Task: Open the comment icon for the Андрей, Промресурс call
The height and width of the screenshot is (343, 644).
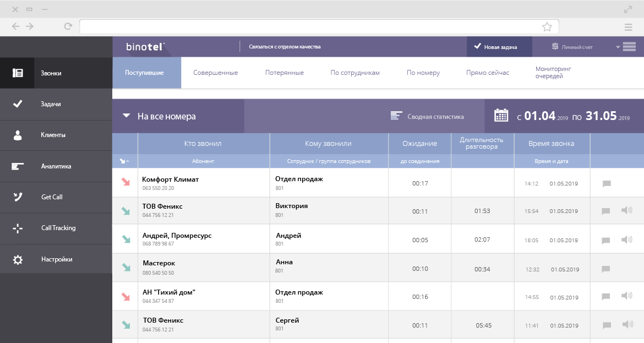Action: (605, 240)
